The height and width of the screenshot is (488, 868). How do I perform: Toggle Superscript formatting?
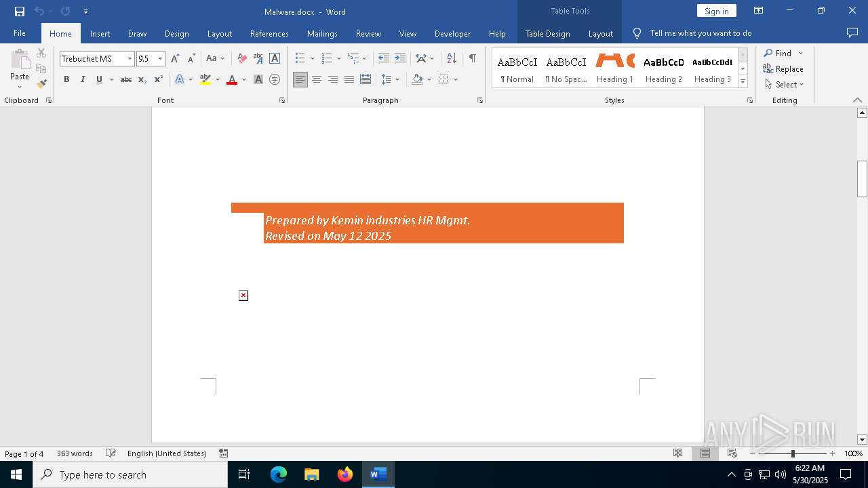pyautogui.click(x=159, y=79)
